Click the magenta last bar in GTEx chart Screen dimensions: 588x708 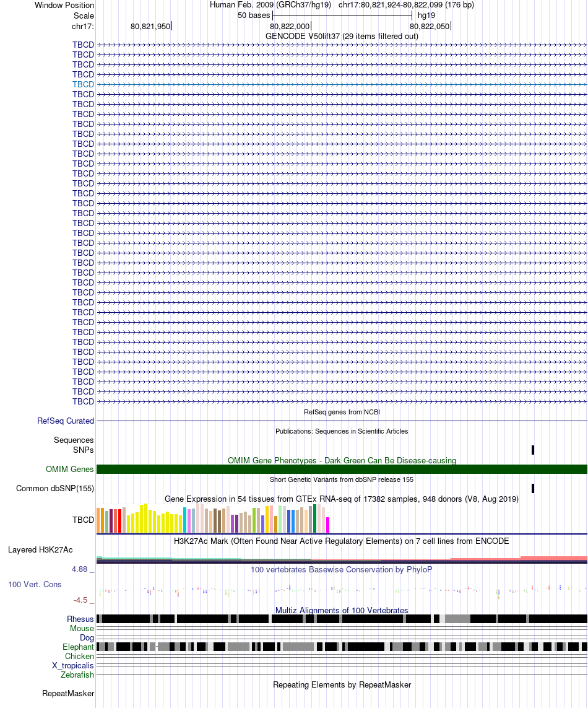pos(327,525)
